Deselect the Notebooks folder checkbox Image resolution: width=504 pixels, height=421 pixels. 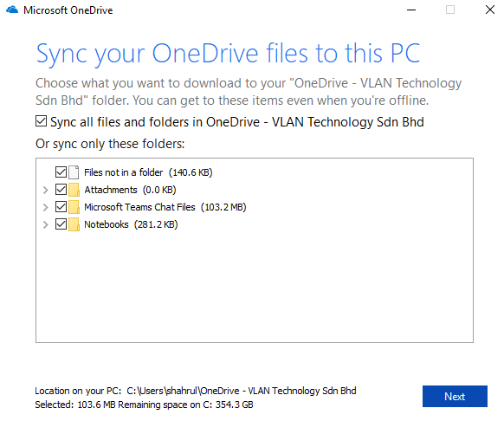[61, 223]
